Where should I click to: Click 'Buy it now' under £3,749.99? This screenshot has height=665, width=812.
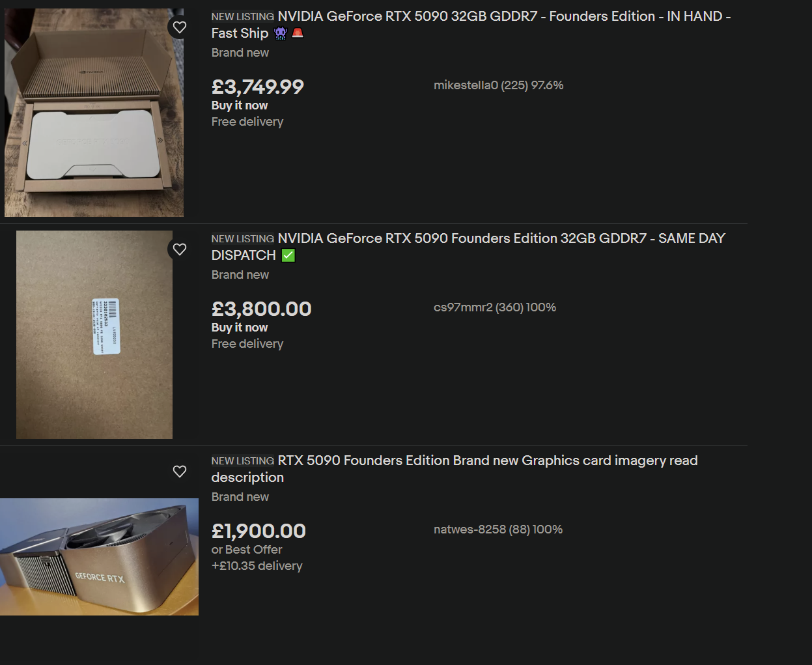click(x=239, y=106)
